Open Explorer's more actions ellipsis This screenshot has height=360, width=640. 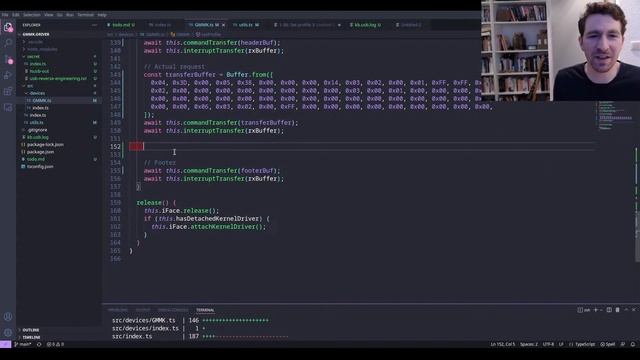[x=94, y=25]
